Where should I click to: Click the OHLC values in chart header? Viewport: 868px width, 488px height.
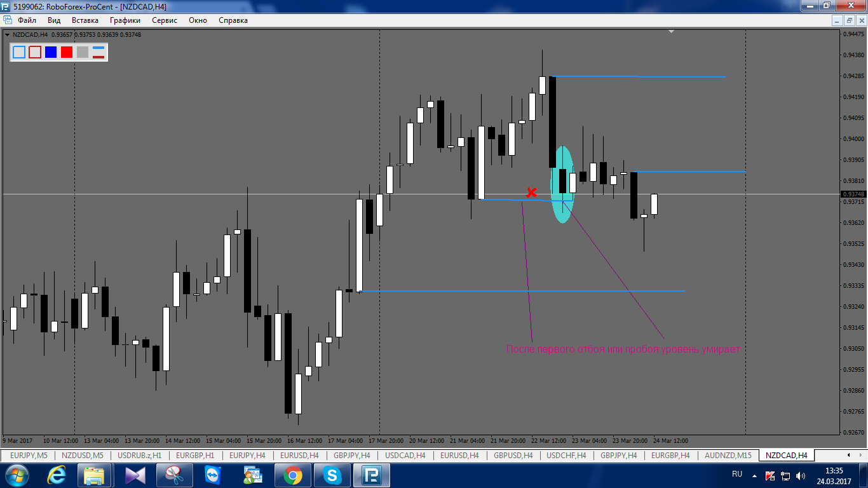(97, 35)
